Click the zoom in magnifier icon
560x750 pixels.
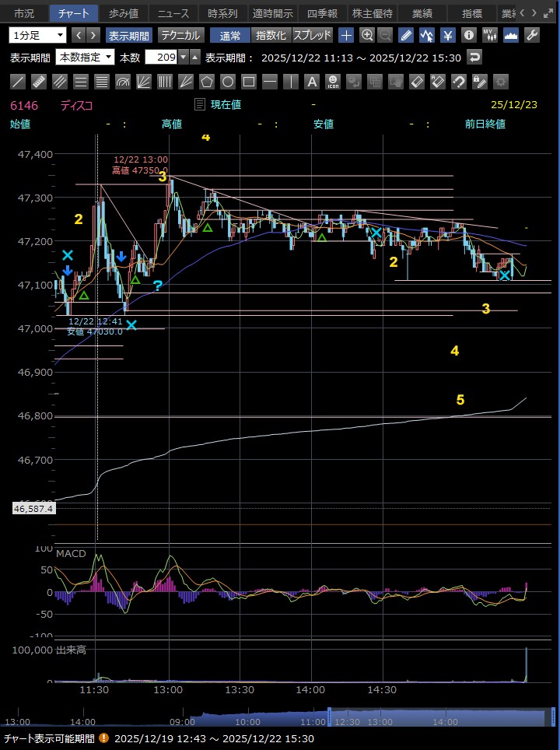tap(367, 35)
